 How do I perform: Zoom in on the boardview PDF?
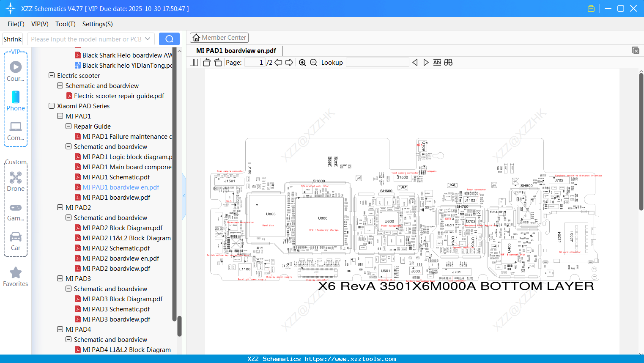(302, 62)
